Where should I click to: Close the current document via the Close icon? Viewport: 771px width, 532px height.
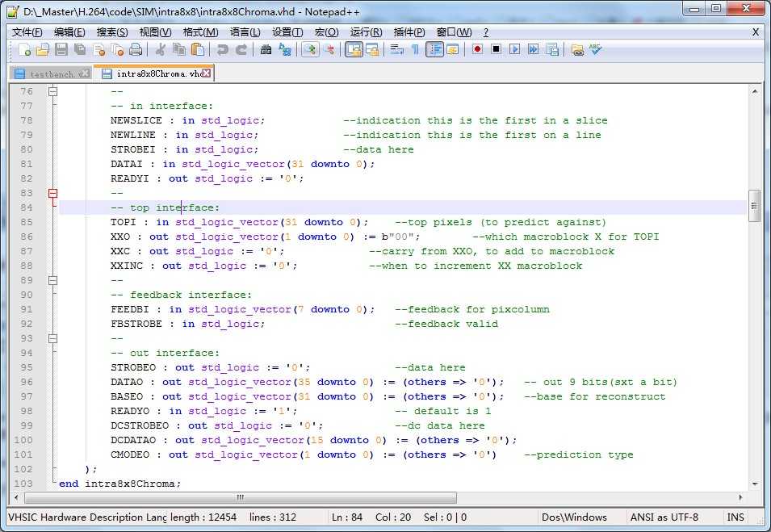pos(98,49)
